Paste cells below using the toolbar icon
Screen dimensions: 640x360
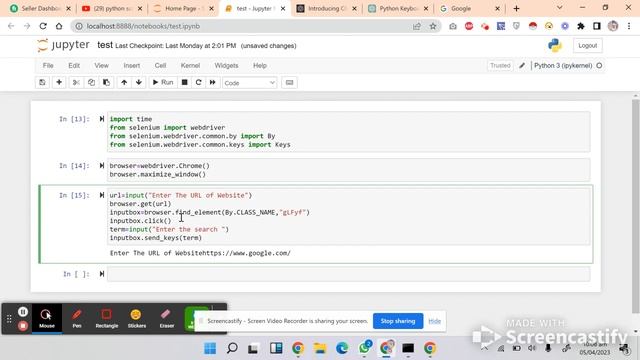click(106, 82)
